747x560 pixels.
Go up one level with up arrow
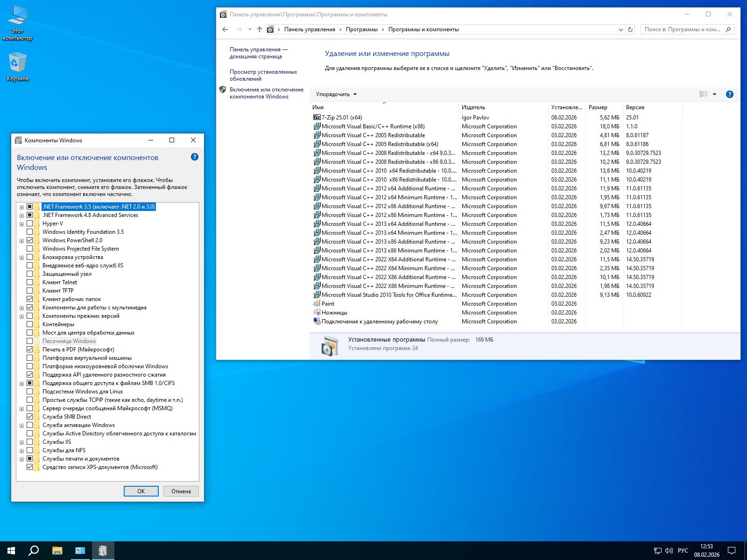[x=260, y=29]
